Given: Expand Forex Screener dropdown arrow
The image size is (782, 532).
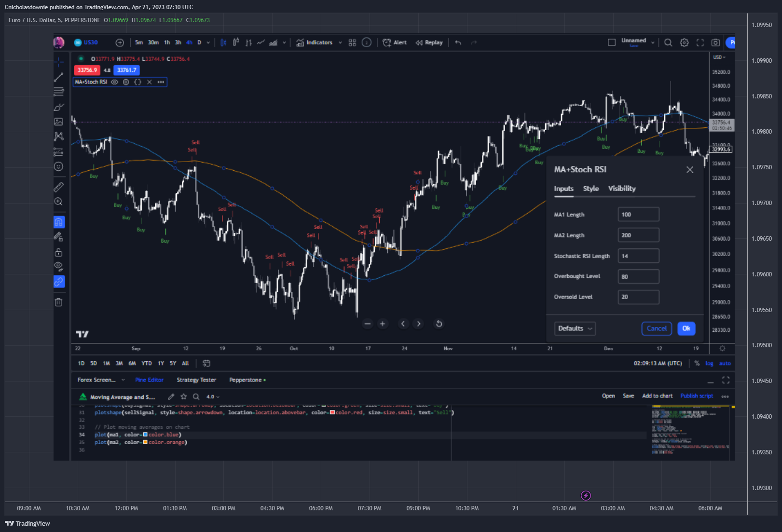Looking at the screenshot, I should 123,380.
